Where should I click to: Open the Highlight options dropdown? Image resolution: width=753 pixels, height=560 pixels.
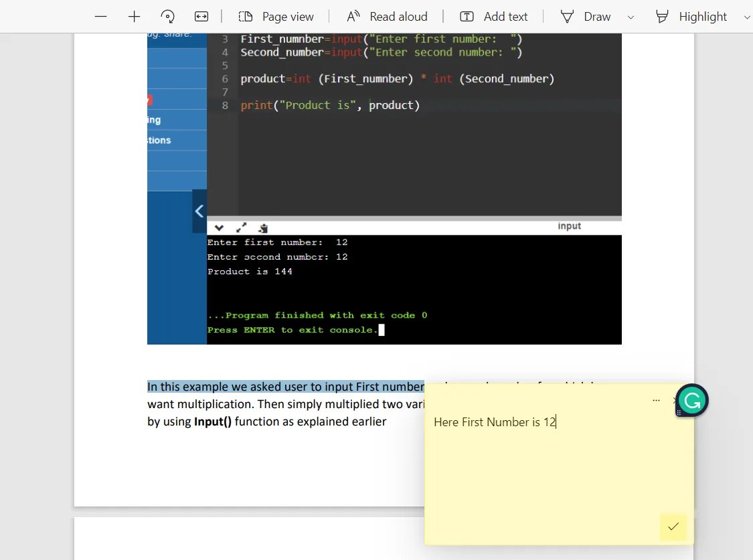click(748, 16)
